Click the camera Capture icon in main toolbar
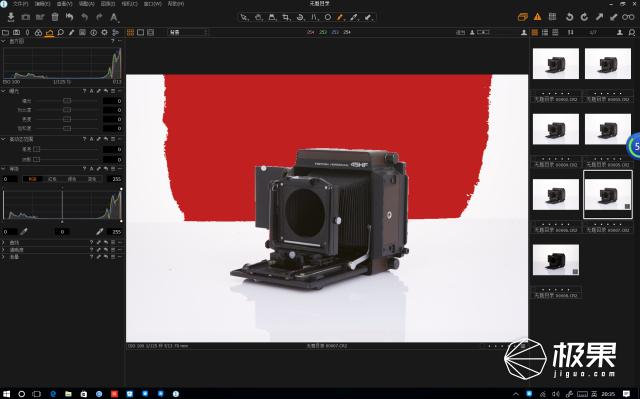 point(26,17)
